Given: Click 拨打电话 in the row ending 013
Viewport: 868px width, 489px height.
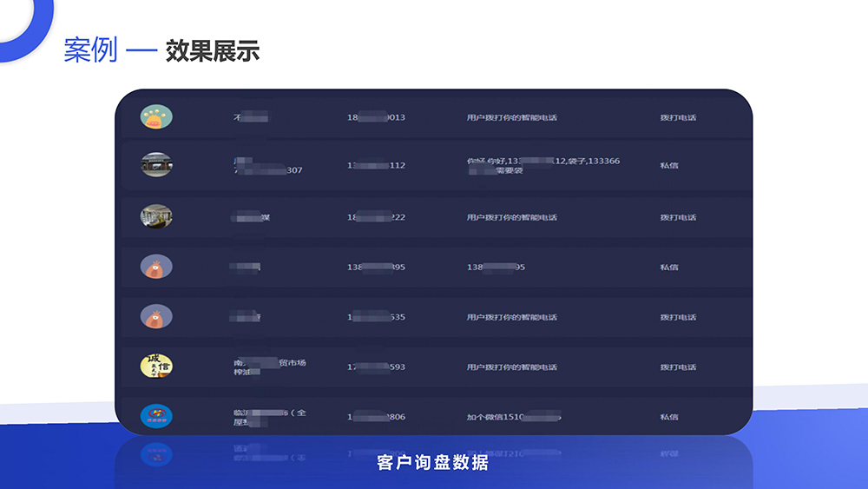Looking at the screenshot, I should tap(678, 117).
